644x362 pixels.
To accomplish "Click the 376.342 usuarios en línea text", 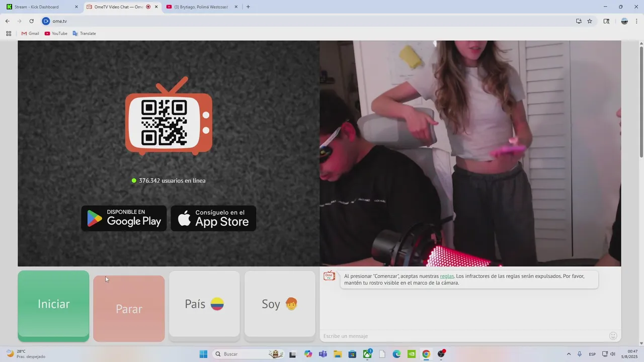I will click(172, 180).
